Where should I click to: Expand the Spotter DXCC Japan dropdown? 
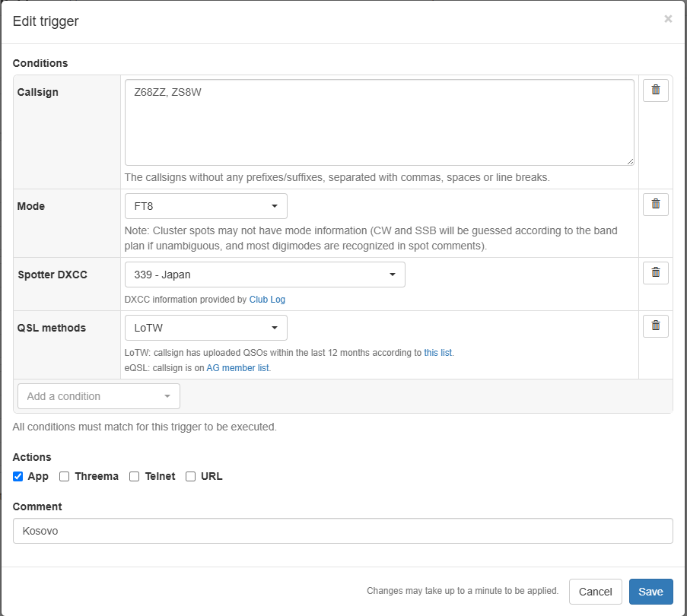[x=264, y=275]
